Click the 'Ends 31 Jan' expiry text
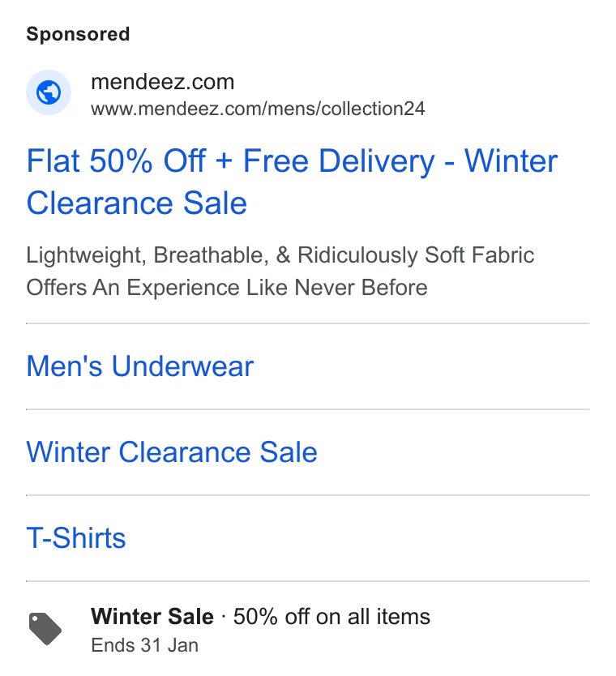Viewport: 616px width, 676px height. pyautogui.click(x=145, y=645)
